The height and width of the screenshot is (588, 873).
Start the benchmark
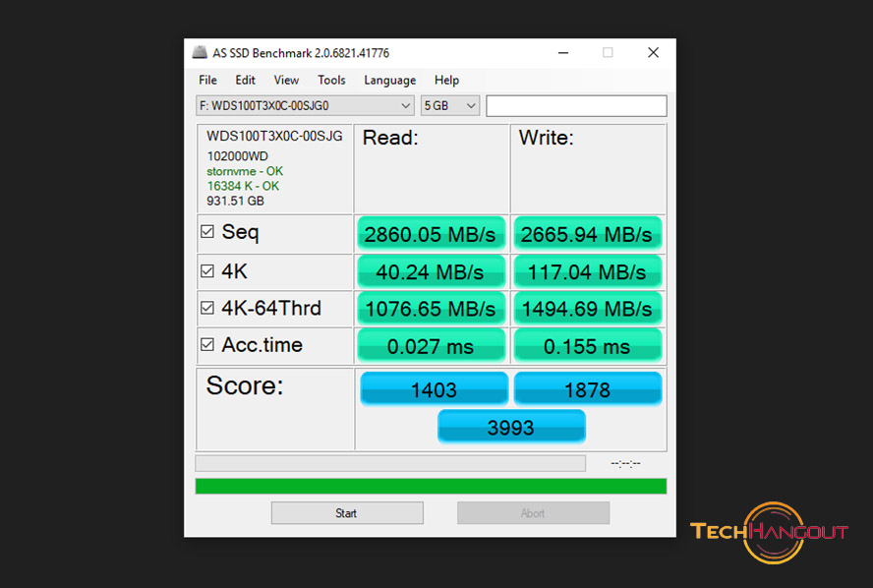(x=347, y=513)
